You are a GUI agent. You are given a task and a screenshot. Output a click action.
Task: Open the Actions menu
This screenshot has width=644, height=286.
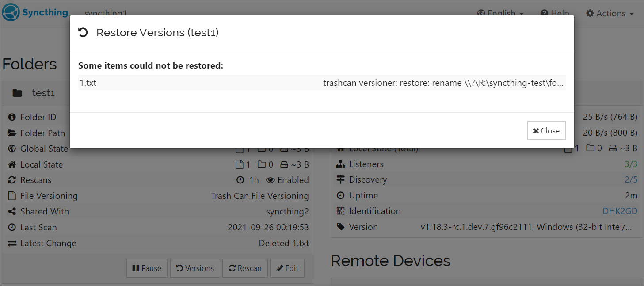click(610, 13)
